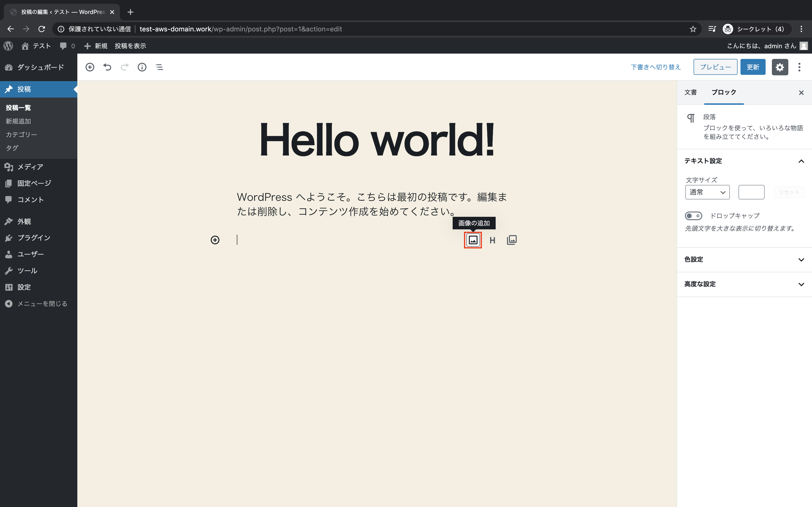The height and width of the screenshot is (507, 812).
Task: Open the block navigation list icon
Action: tap(159, 67)
